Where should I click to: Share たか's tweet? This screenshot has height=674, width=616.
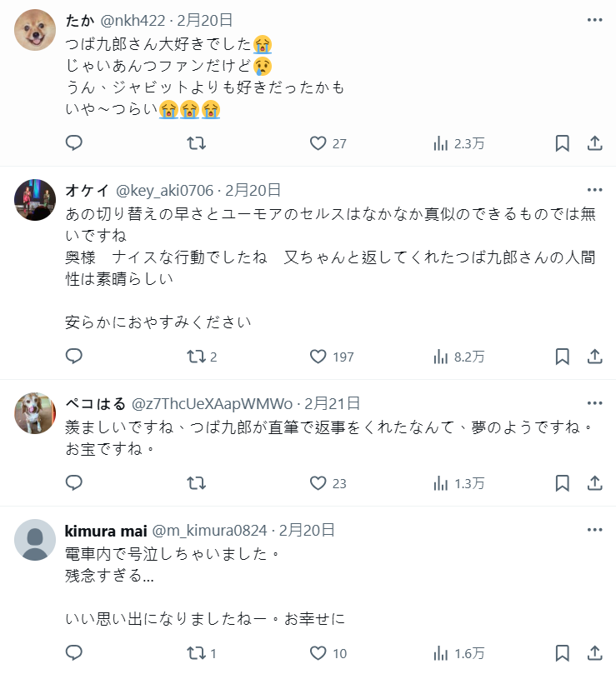coord(594,143)
